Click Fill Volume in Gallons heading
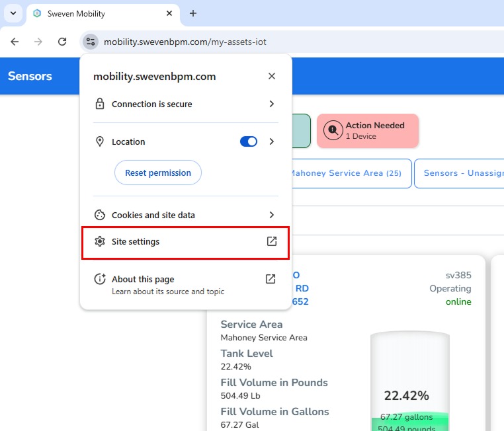504x431 pixels. (274, 411)
